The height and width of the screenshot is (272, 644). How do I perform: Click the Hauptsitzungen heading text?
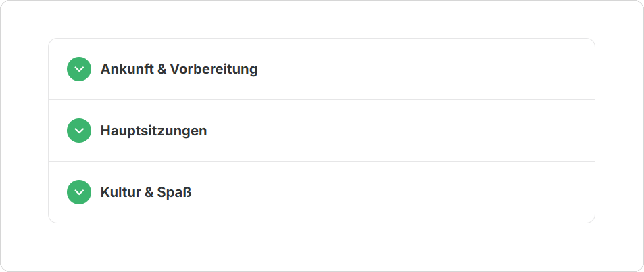153,131
